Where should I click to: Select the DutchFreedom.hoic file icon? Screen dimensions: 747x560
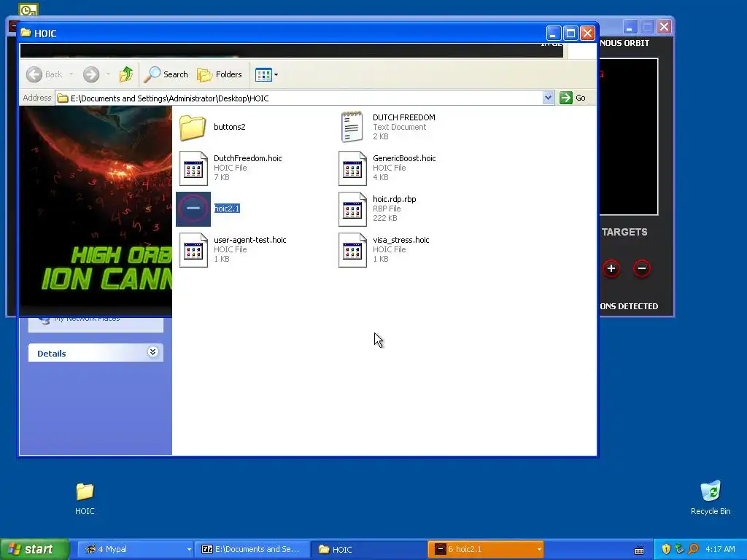pyautogui.click(x=193, y=168)
